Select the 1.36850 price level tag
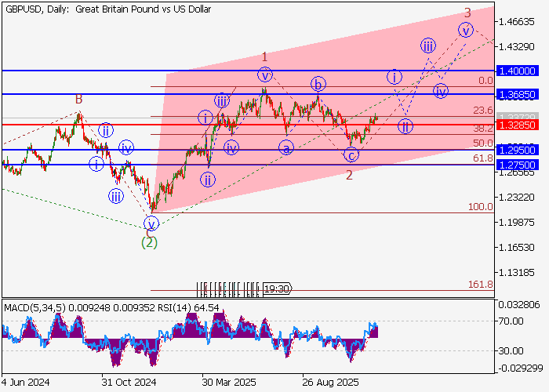The height and width of the screenshot is (392, 549). (x=521, y=94)
